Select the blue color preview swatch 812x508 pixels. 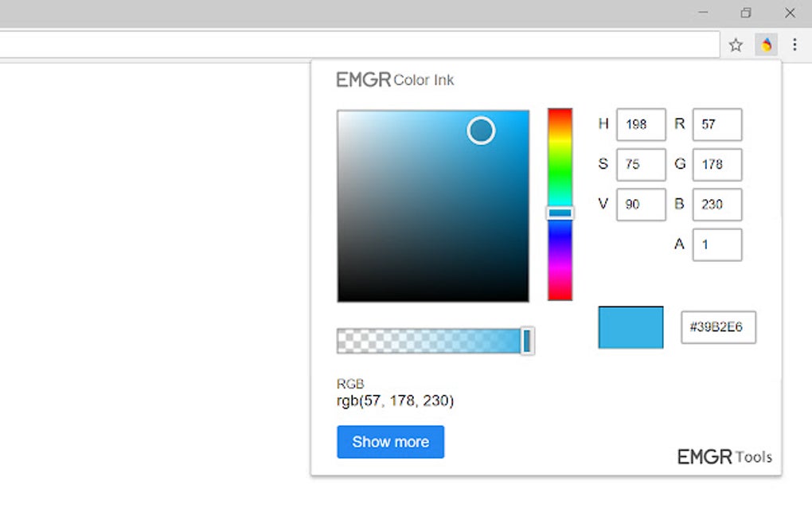[x=630, y=326]
